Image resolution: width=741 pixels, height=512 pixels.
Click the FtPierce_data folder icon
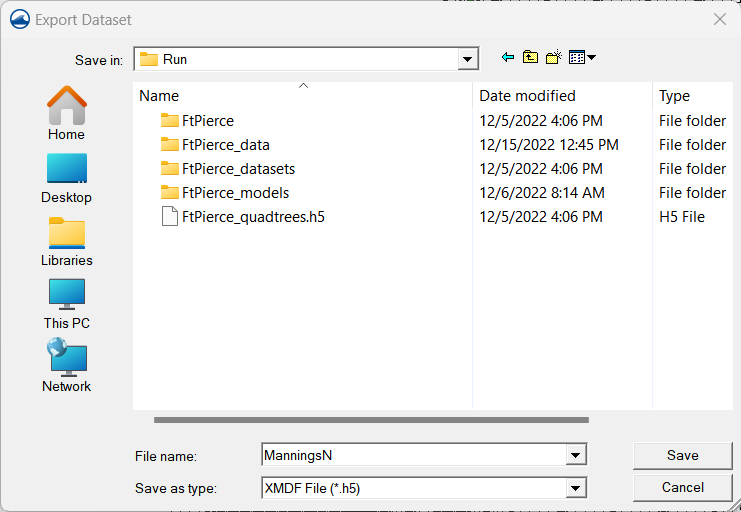pyautogui.click(x=170, y=145)
